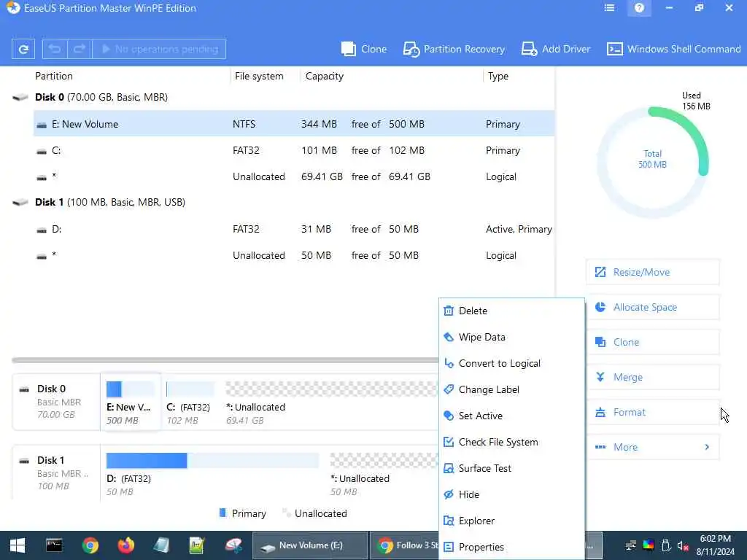This screenshot has width=747, height=560.
Task: Click the Resize/Move pencil icon
Action: click(600, 272)
